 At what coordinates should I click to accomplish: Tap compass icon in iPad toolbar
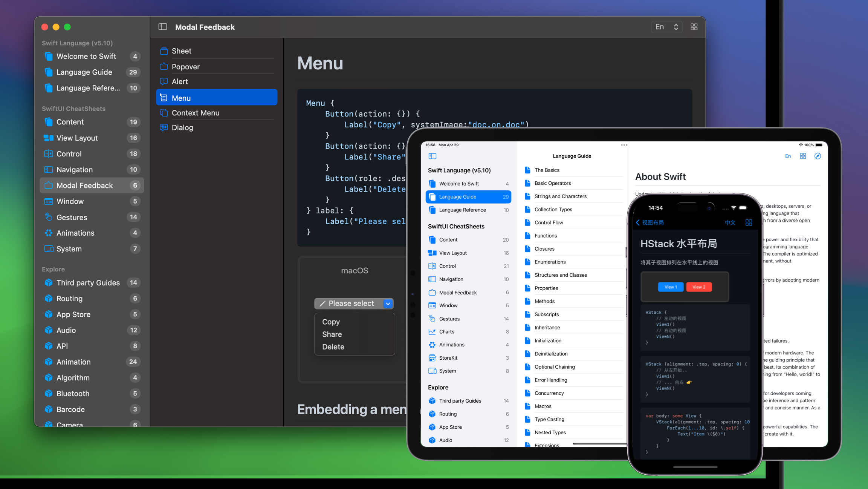click(x=818, y=156)
